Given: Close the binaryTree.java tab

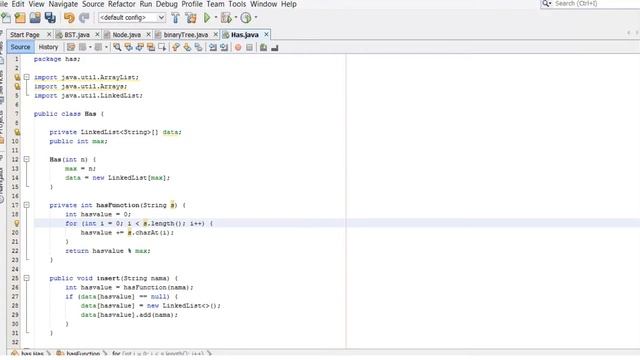Looking at the screenshot, I should click(x=216, y=35).
